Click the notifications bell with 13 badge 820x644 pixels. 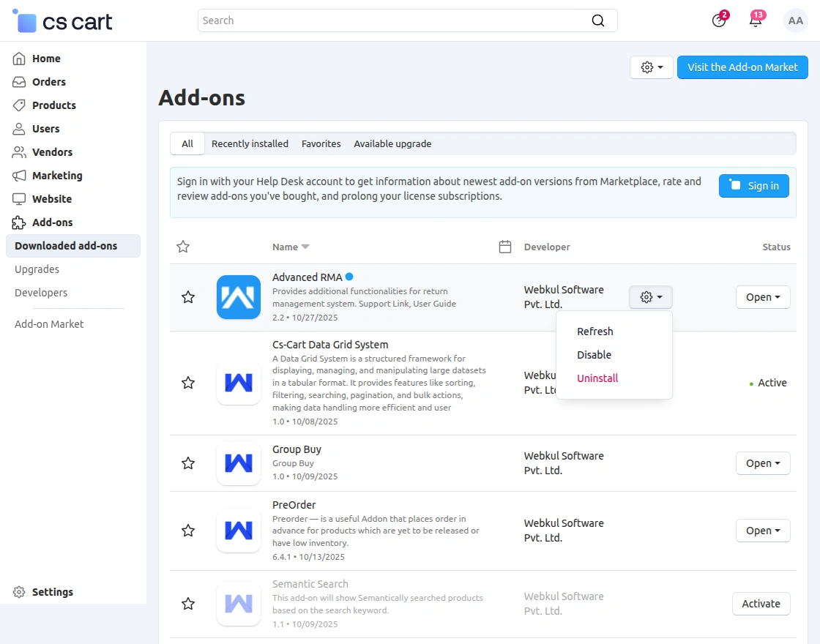pos(756,20)
